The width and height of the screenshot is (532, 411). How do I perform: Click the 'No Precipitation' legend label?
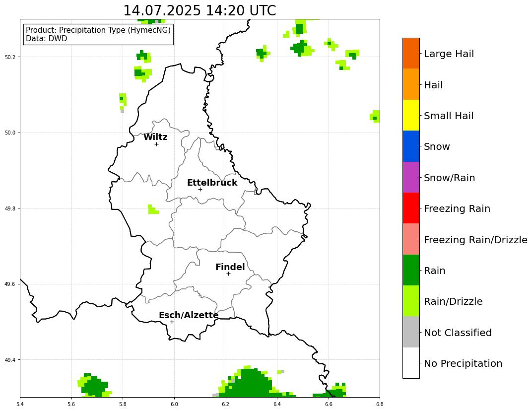coord(463,363)
